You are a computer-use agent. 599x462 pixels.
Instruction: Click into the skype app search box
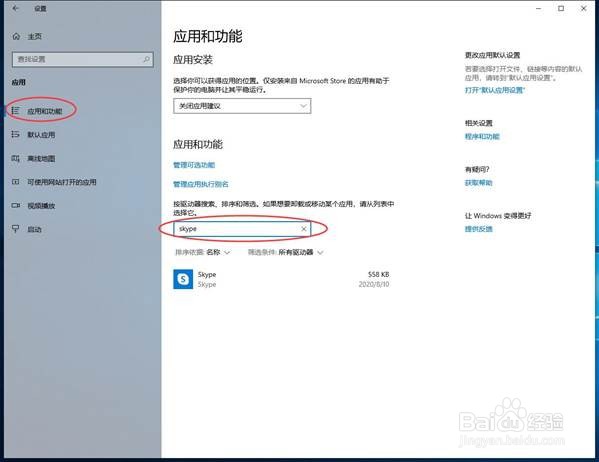(x=242, y=229)
